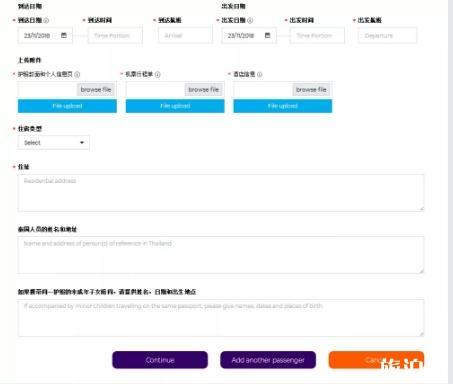453x384 pixels.
Task: Click the arrival date input field
Action: [45, 36]
